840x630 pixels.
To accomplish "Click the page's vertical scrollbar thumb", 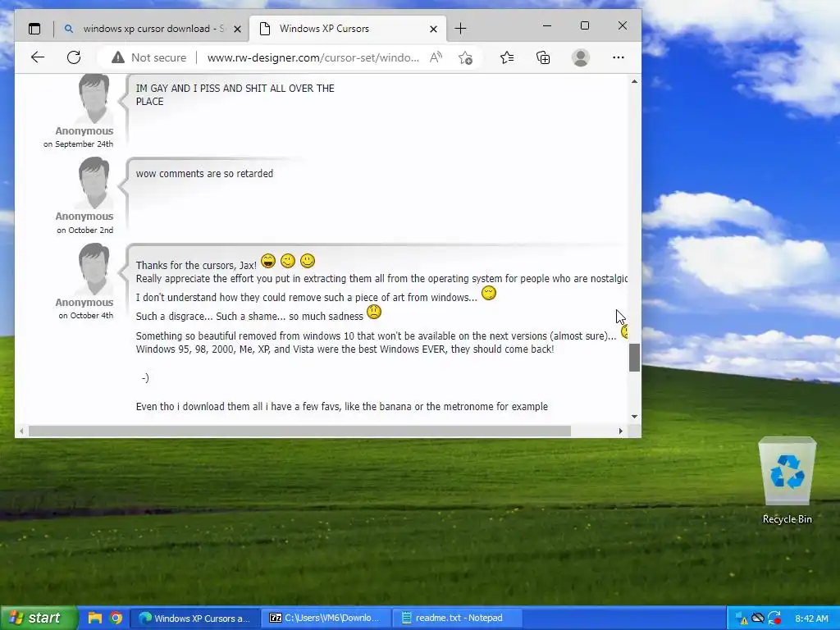I will pyautogui.click(x=634, y=358).
